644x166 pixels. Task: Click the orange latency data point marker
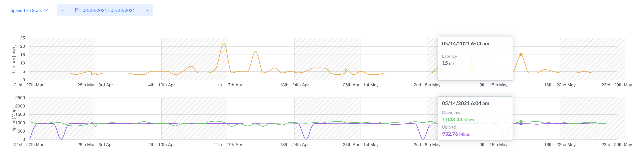pyautogui.click(x=521, y=54)
